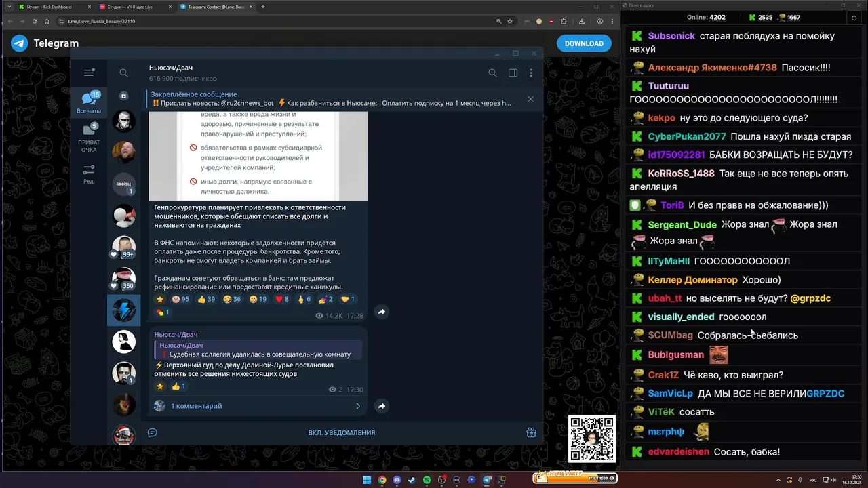The width and height of the screenshot is (868, 488).
Task: Open Chrome extensions puzzle icon
Action: 563,21
